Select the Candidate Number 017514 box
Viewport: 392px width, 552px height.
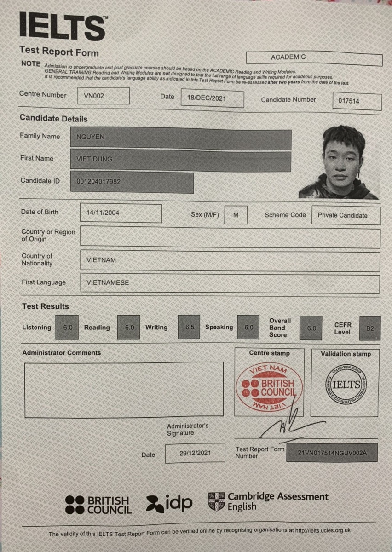click(357, 102)
